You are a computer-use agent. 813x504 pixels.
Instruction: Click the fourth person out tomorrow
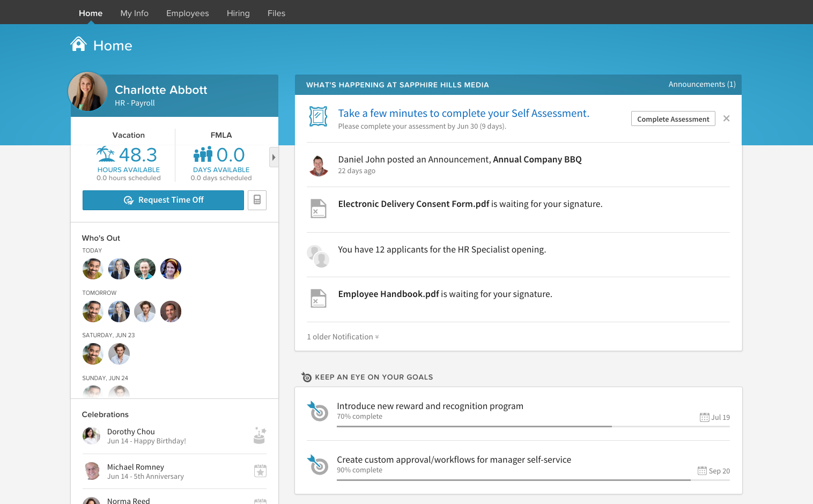[x=171, y=312]
